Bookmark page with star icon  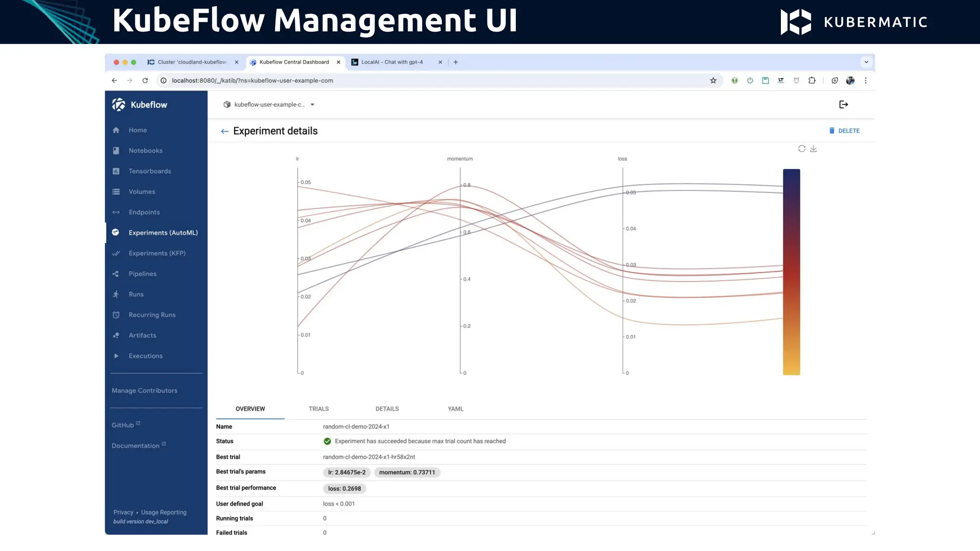[x=713, y=81]
